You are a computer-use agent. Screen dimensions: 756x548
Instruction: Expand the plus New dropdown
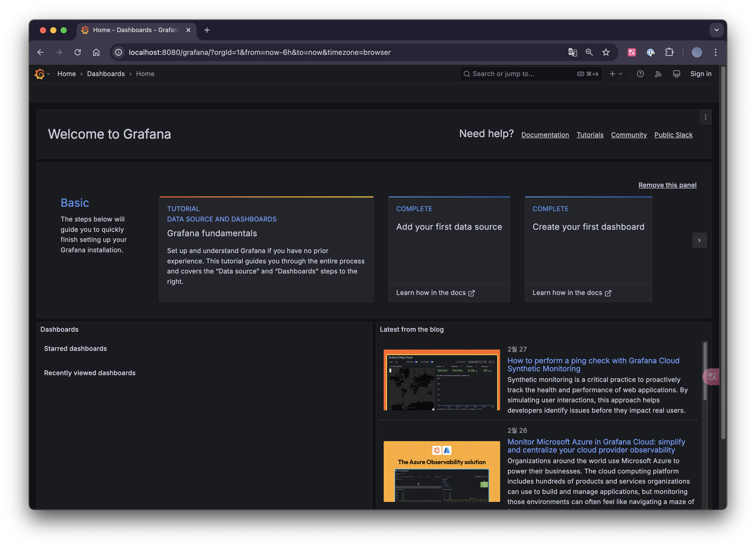coord(615,74)
